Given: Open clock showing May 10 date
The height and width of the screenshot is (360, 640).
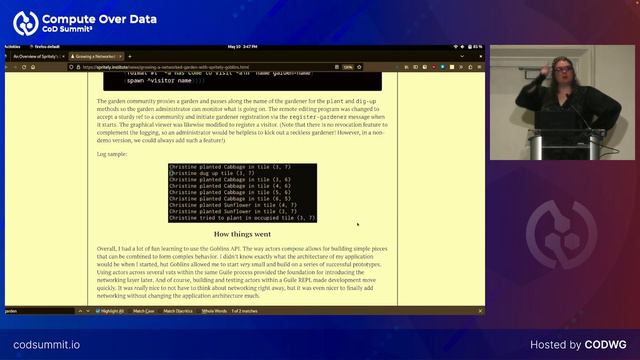Looking at the screenshot, I should 242,47.
